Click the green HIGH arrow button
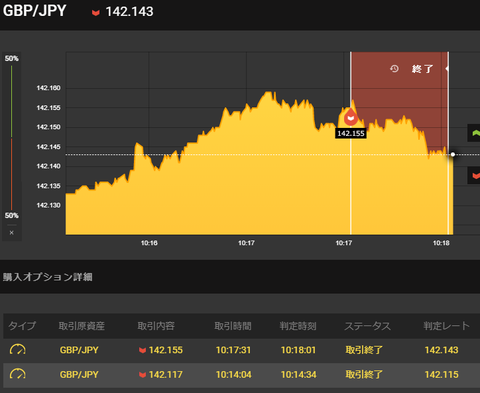The width and height of the screenshot is (480, 393). click(x=475, y=133)
